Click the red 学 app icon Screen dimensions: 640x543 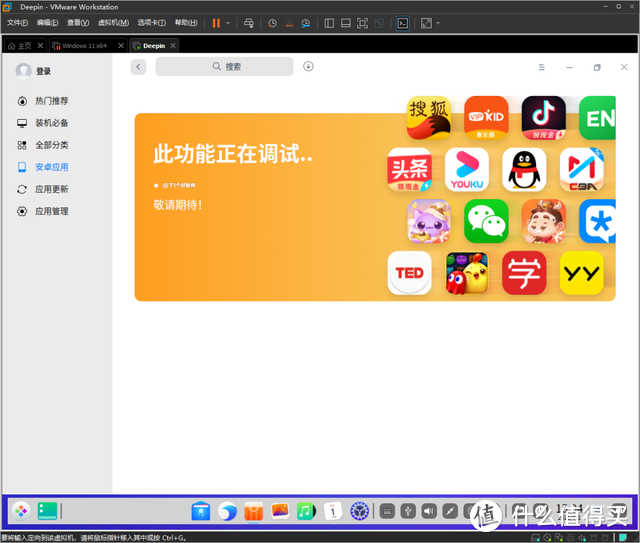[524, 273]
